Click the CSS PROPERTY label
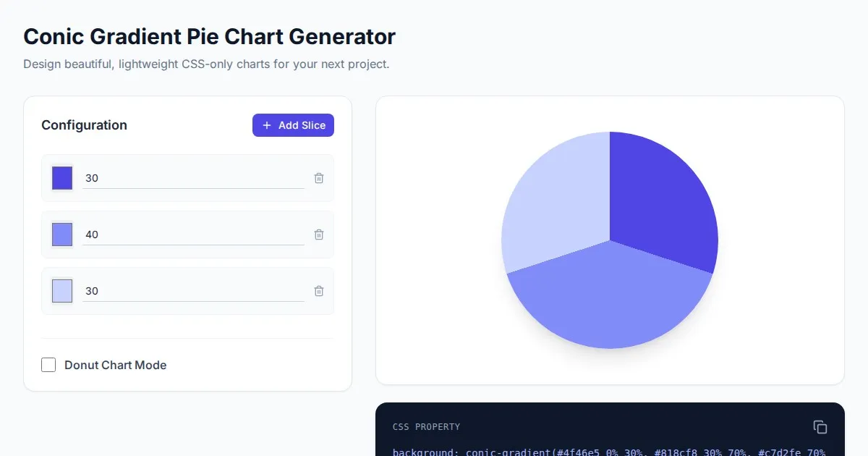Image resolution: width=868 pixels, height=456 pixels. click(426, 427)
